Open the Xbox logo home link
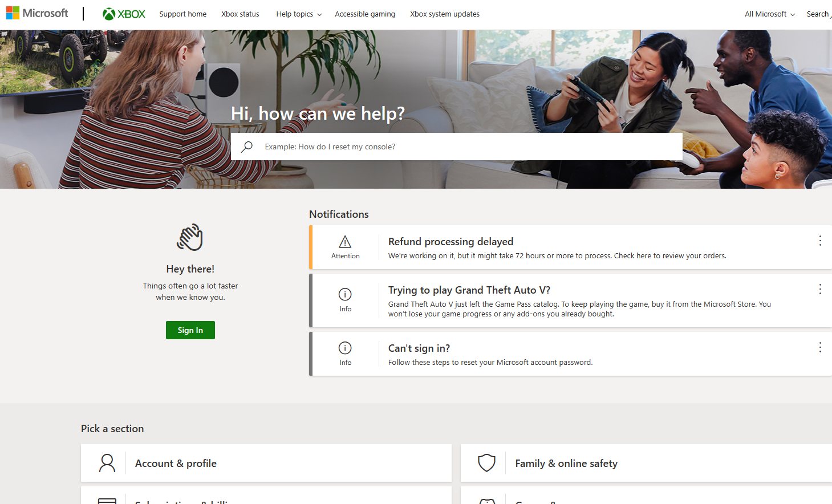Viewport: 832px width, 504px height. tap(124, 14)
